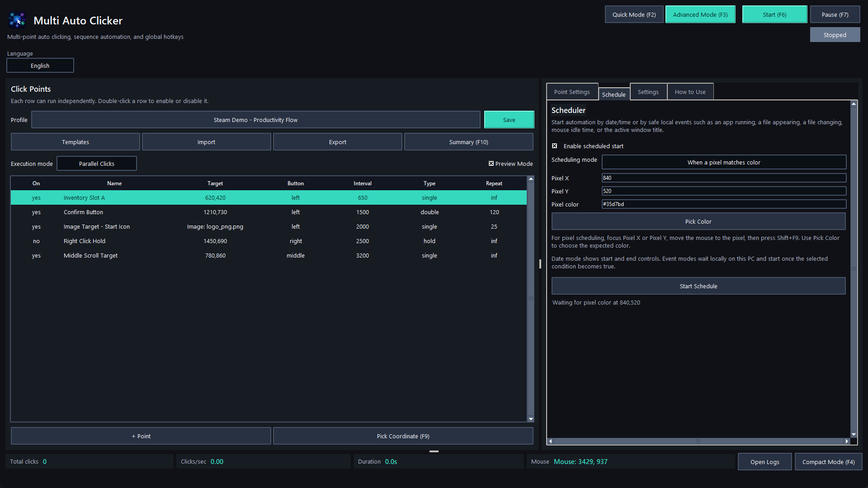Select the Middle Scroll Target row
Viewport: 868px width, 488px height.
click(x=269, y=255)
